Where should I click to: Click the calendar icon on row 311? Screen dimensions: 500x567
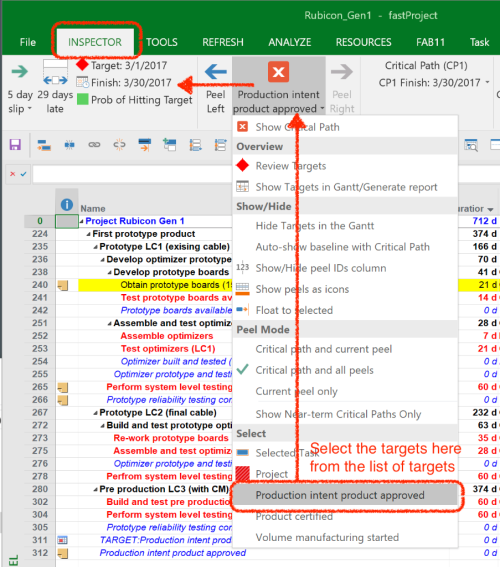point(63,540)
